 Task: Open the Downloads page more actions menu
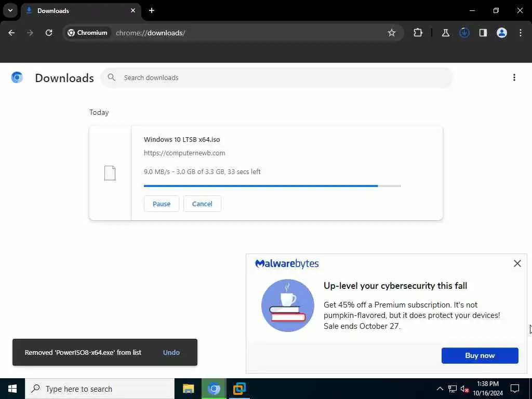(514, 78)
